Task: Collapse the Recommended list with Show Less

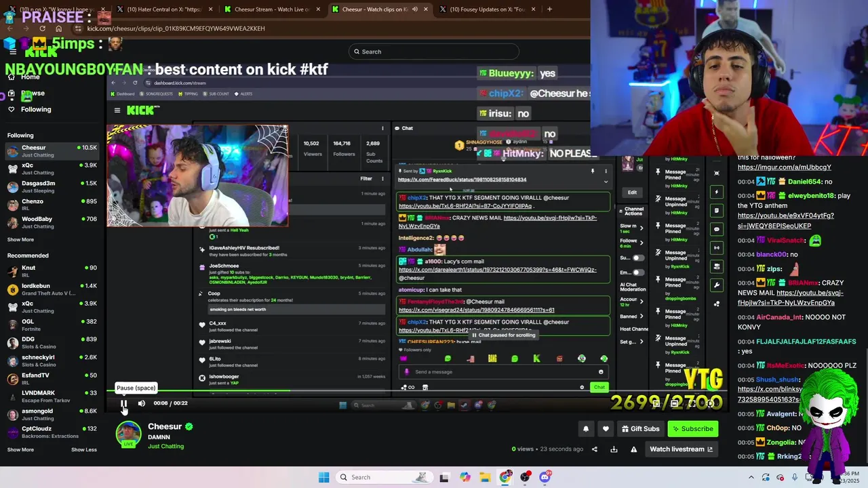Action: pos(84,449)
